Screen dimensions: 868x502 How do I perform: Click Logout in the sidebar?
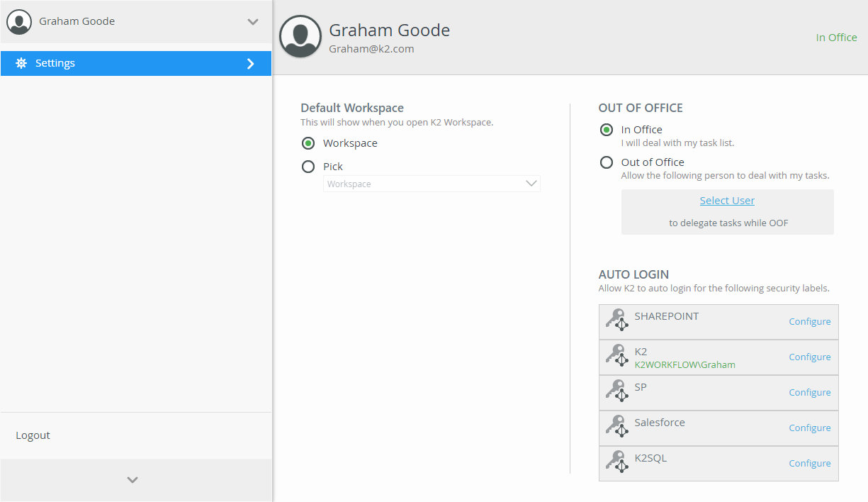pos(33,435)
